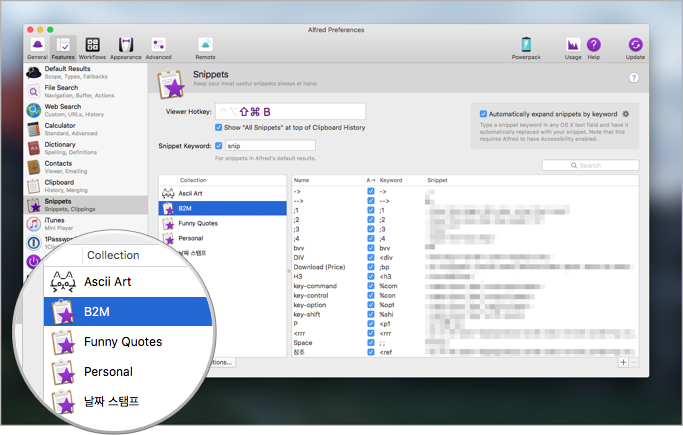Open the Workflows tab
The image size is (683, 435).
coord(92,48)
